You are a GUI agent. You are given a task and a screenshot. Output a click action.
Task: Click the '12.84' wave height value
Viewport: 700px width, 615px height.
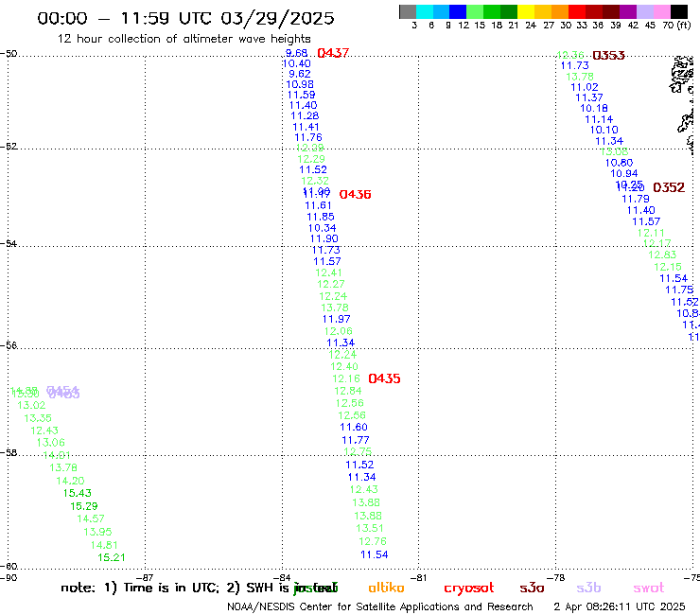(x=348, y=391)
